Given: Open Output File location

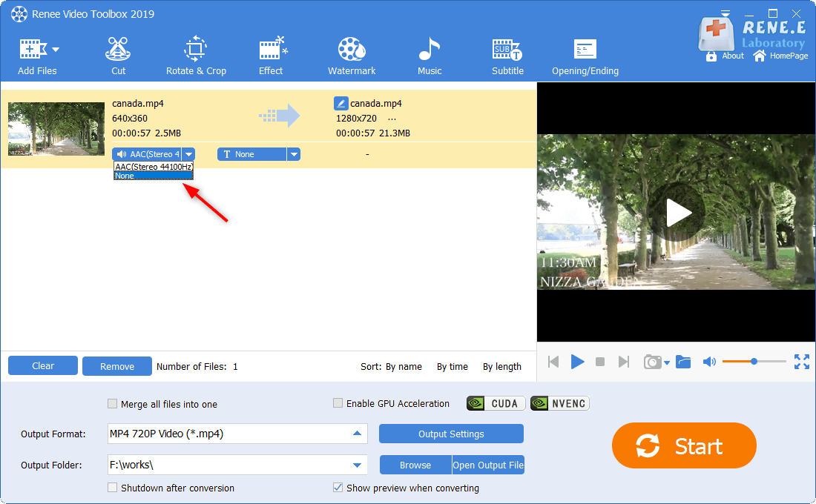Looking at the screenshot, I should [x=488, y=465].
